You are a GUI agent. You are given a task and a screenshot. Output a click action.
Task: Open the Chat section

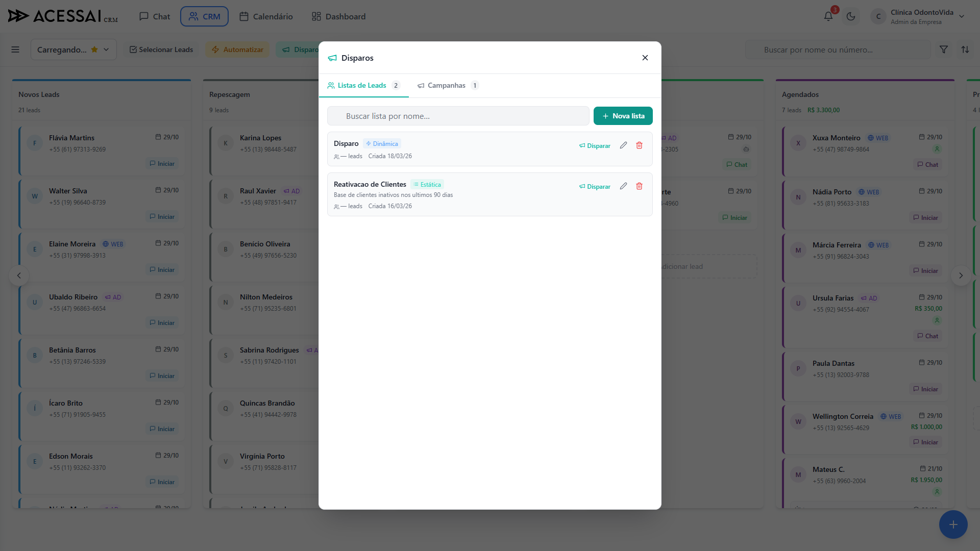coord(155,16)
